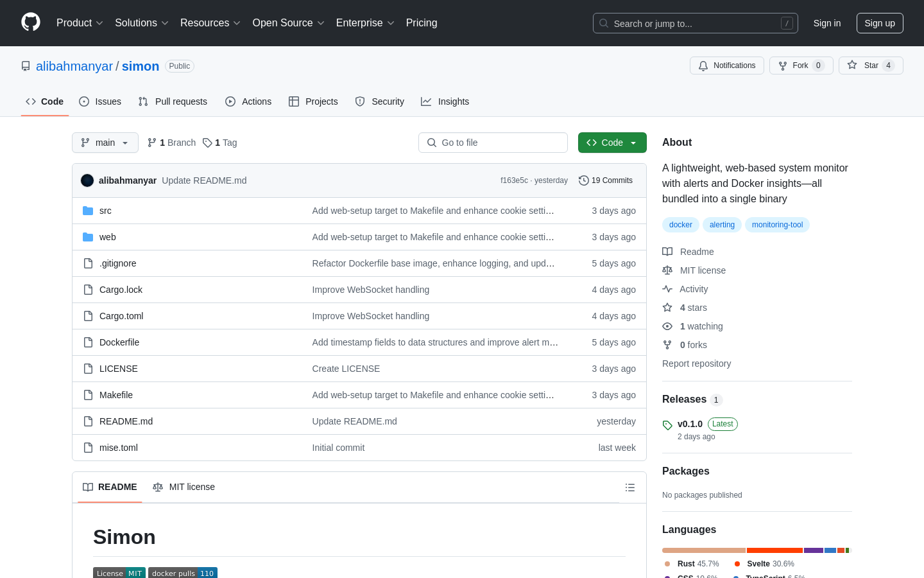Click the alerting topic tag

[x=722, y=225]
